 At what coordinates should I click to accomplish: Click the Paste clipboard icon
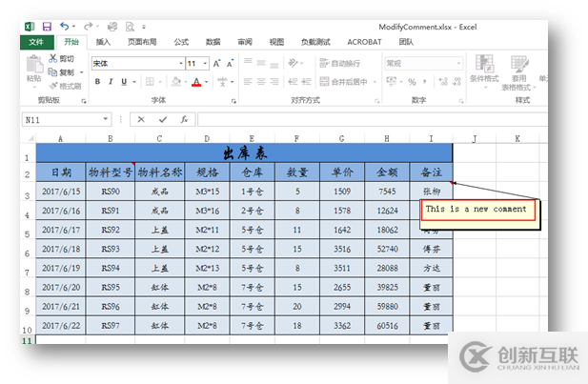click(34, 64)
